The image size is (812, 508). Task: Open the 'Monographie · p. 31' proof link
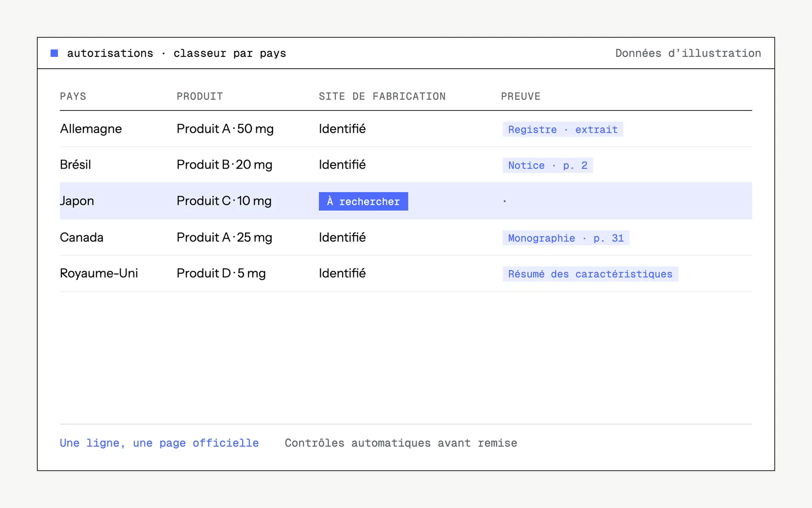pos(566,238)
